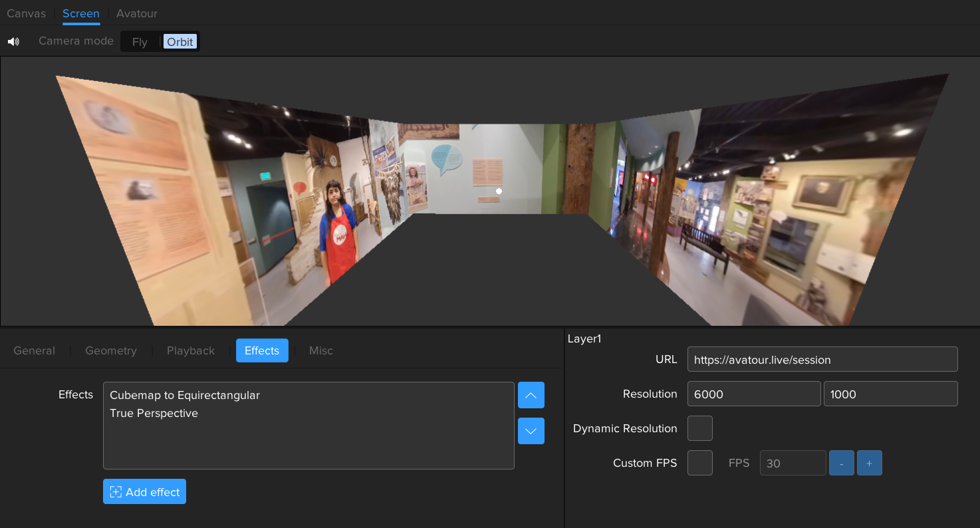This screenshot has height=528, width=980.
Task: Toggle the Custom FPS checkbox
Action: coord(699,463)
